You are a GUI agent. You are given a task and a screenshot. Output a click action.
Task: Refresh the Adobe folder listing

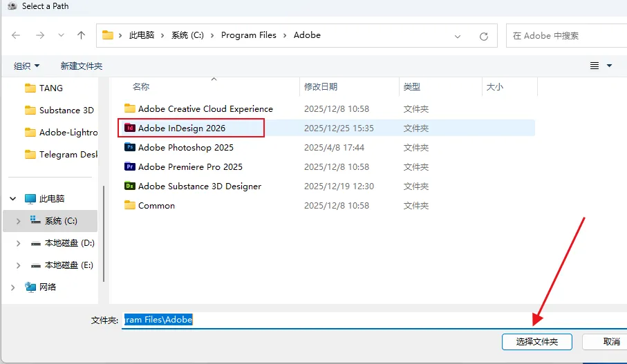[484, 37]
